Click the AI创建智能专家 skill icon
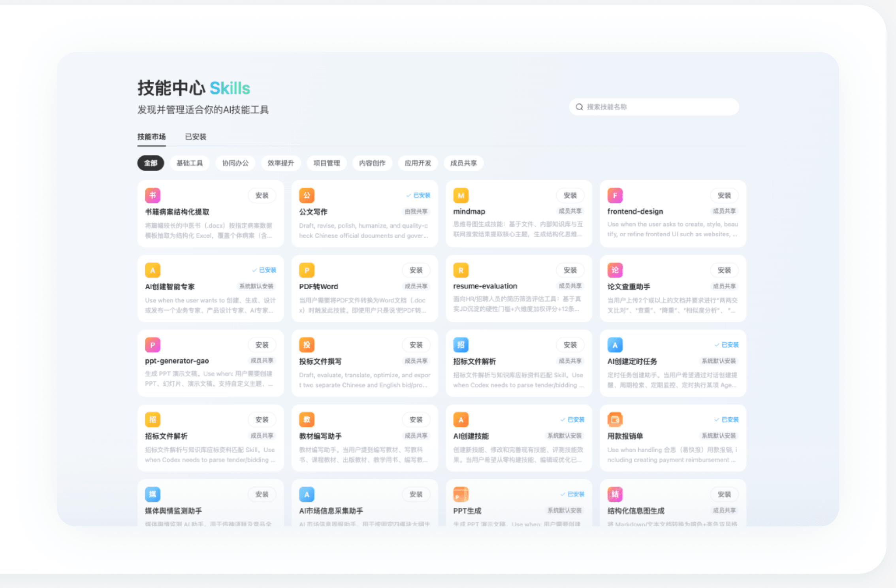The image size is (896, 588). click(152, 270)
